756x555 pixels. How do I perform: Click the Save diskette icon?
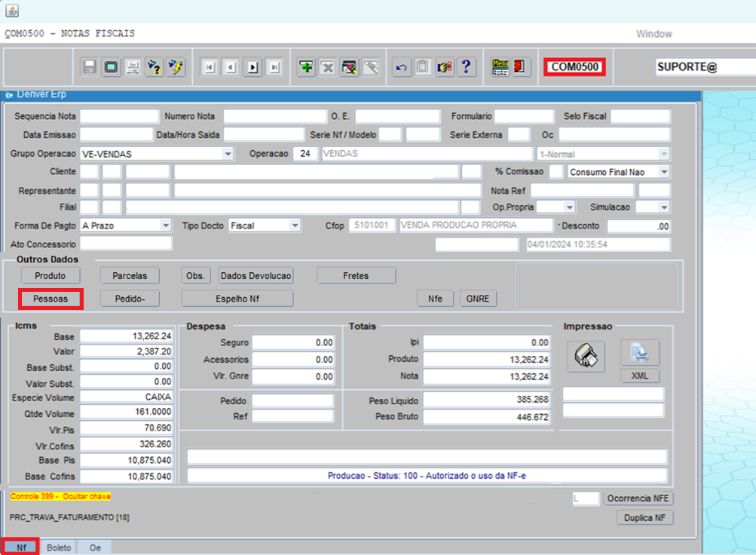tap(90, 68)
